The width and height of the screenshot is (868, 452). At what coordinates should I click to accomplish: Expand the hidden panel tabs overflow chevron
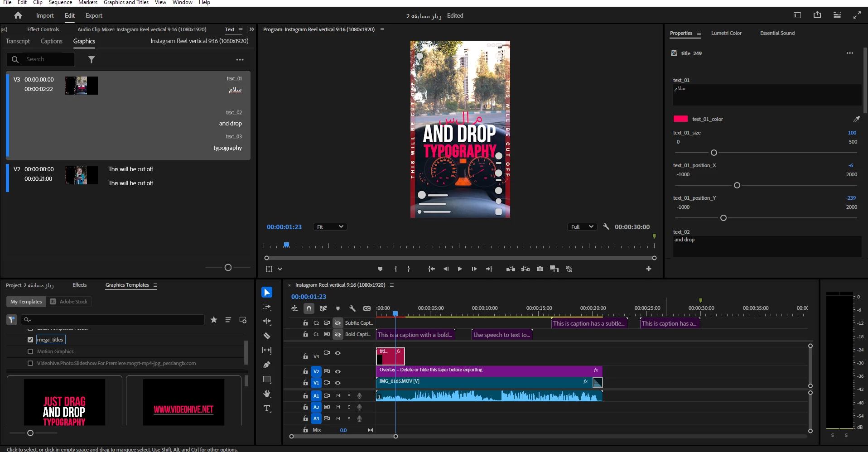coord(252,29)
